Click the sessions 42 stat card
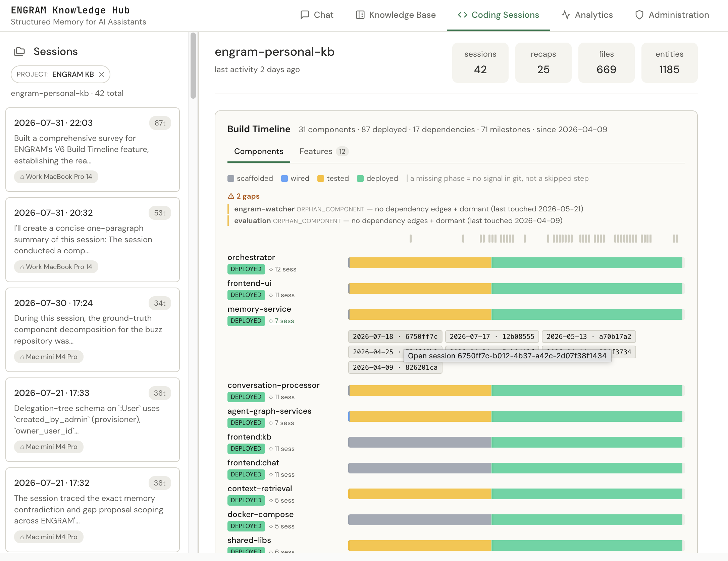Viewport: 728px width, 561px height. [x=480, y=63]
